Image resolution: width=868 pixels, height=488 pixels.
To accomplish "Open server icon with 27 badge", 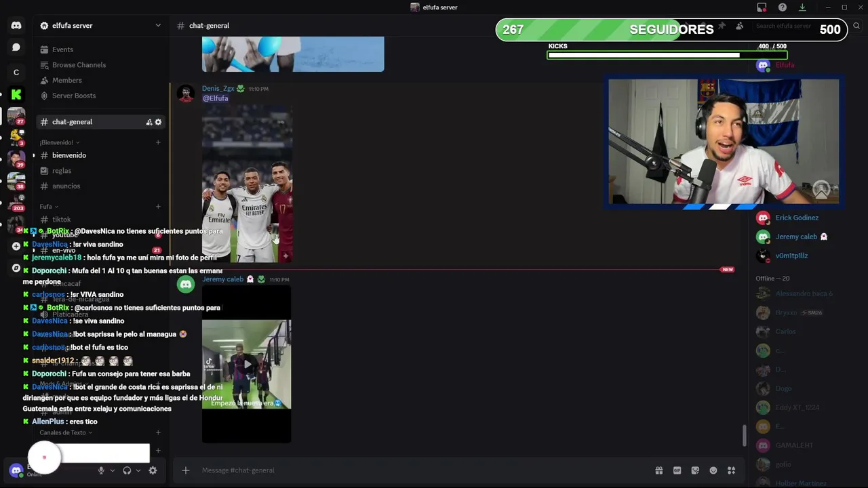I will tap(16, 116).
